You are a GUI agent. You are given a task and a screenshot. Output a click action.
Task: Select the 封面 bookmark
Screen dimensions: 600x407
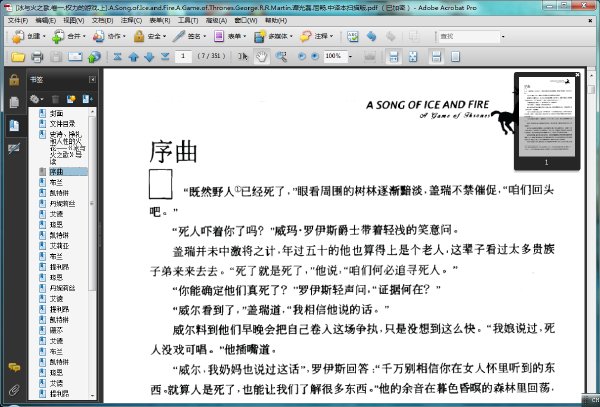[56, 114]
